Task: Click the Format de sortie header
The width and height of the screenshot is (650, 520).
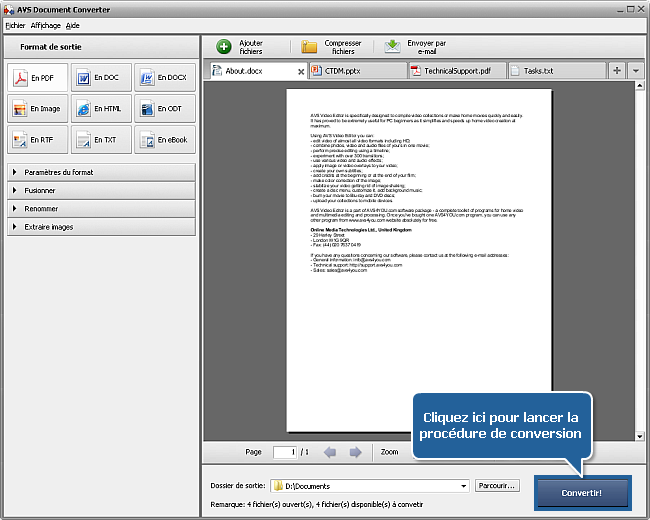Action: [51, 47]
